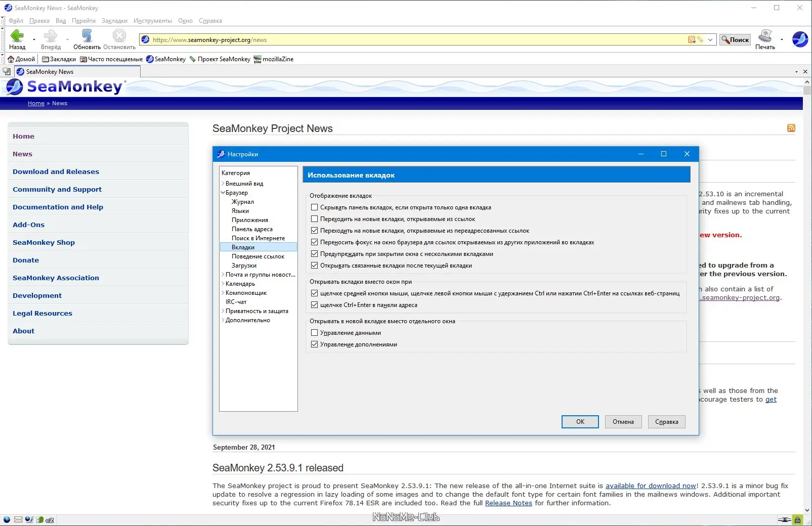Open the Печать button dropdown arrow
812x526 pixels.
(x=782, y=39)
